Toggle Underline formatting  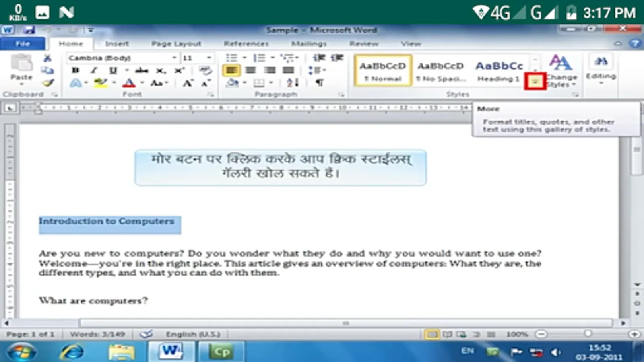(113, 70)
